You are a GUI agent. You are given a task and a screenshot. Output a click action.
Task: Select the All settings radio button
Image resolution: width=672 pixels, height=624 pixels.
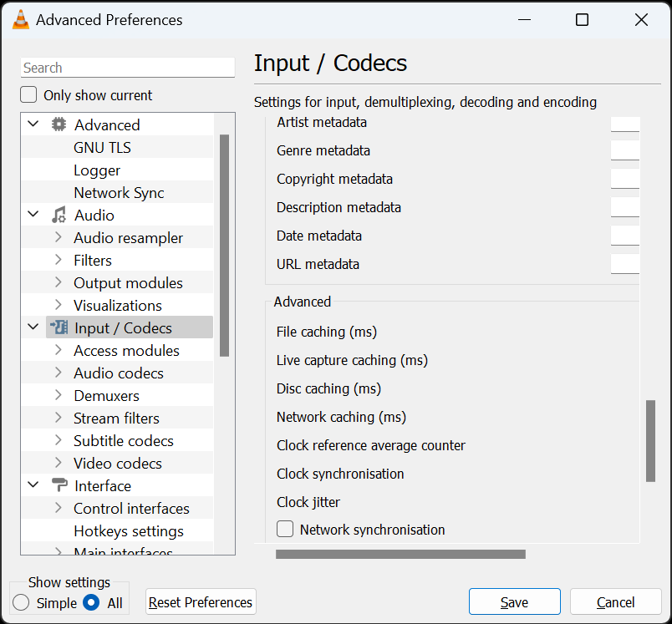coord(91,602)
